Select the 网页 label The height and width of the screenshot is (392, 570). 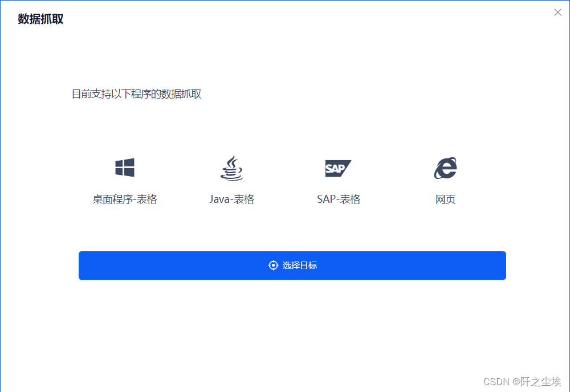[445, 199]
